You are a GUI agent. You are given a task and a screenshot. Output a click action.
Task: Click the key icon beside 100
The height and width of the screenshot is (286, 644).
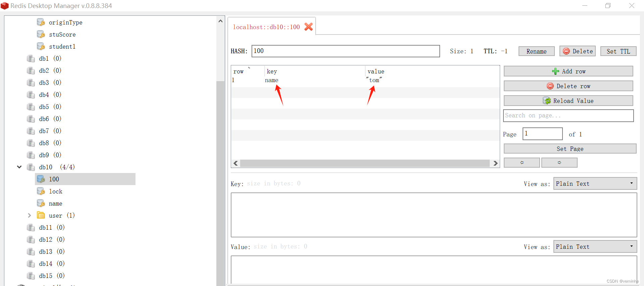tap(41, 179)
